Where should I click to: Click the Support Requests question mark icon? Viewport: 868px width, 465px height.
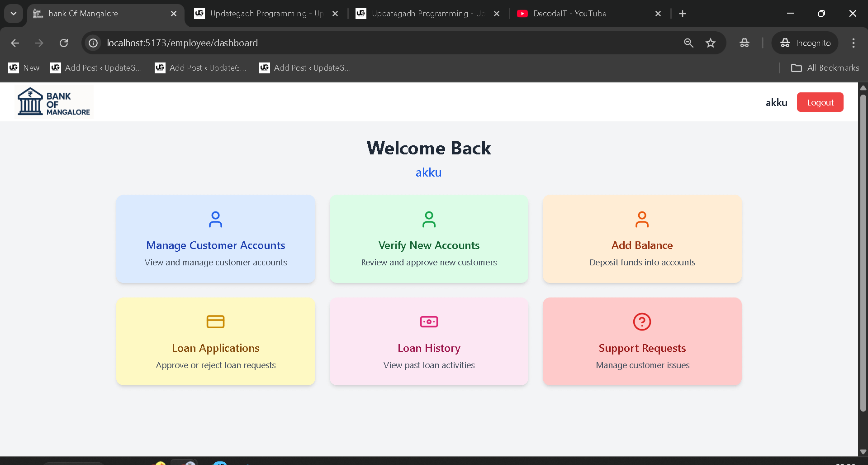click(x=642, y=321)
